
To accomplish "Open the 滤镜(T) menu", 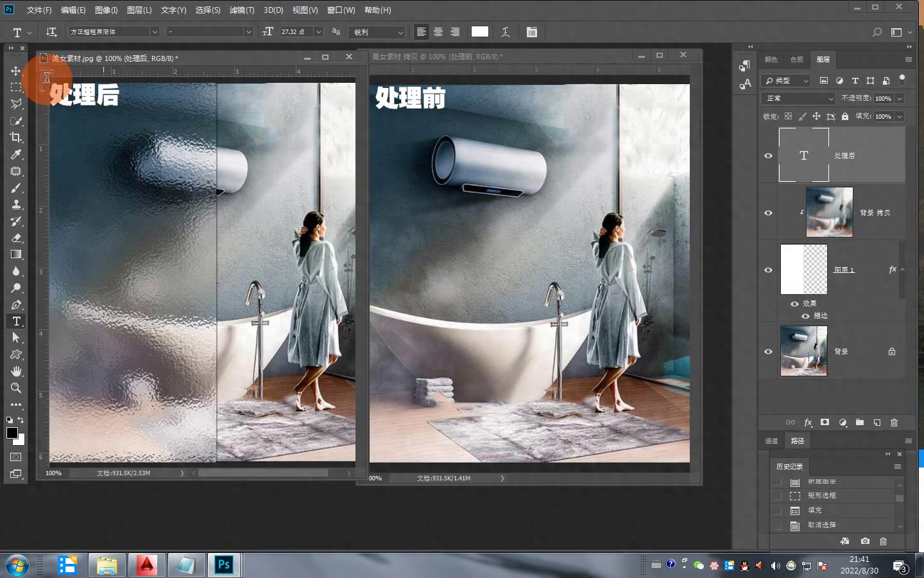I will pos(241,10).
